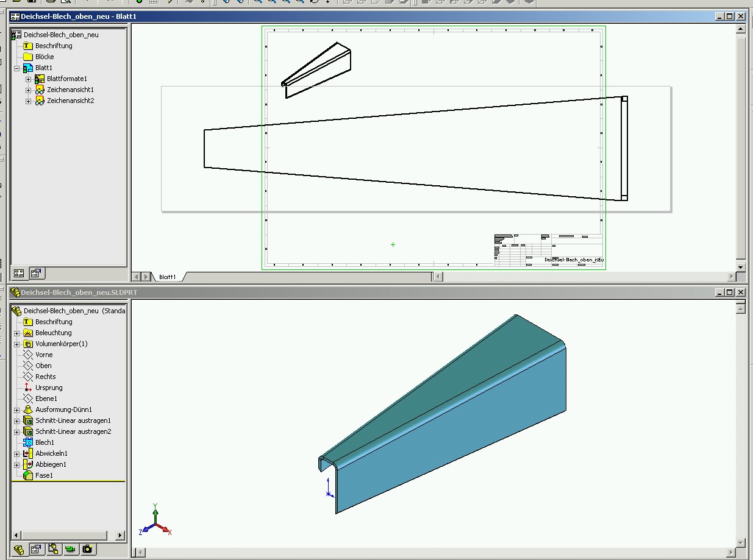Click the isometric drawing view on sheet
753x560 pixels.
pos(316,70)
